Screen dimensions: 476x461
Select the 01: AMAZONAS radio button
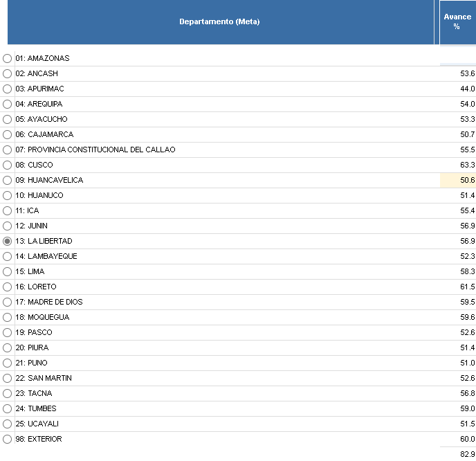(8, 58)
